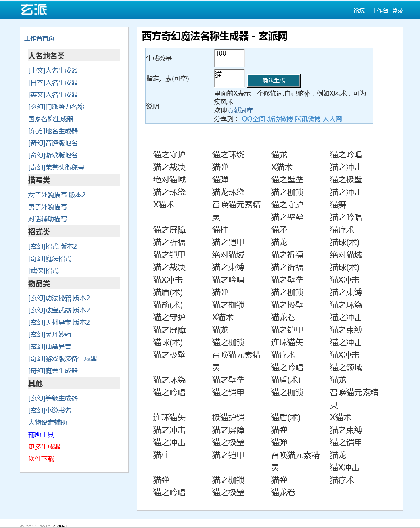Click the 登录 login link
The image size is (420, 528).
(x=397, y=10)
